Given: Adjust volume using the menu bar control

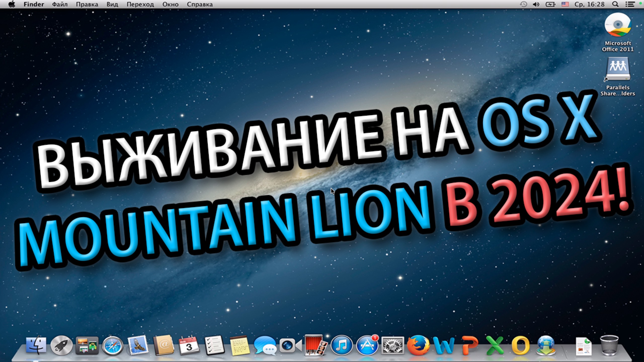Looking at the screenshot, I should (x=536, y=4).
